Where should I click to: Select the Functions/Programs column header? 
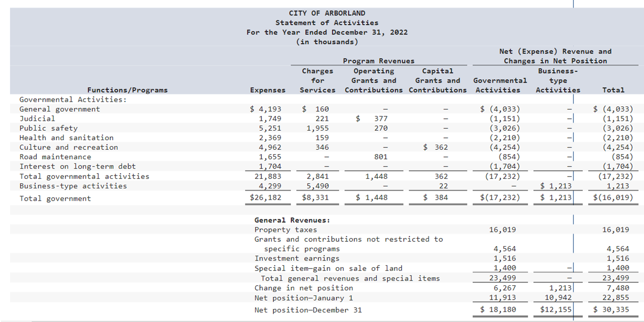pos(127,90)
